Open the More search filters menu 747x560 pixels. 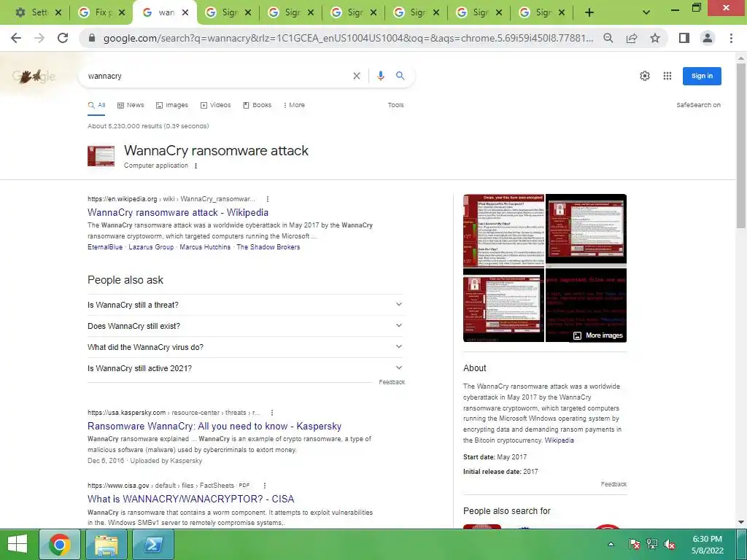click(x=294, y=105)
